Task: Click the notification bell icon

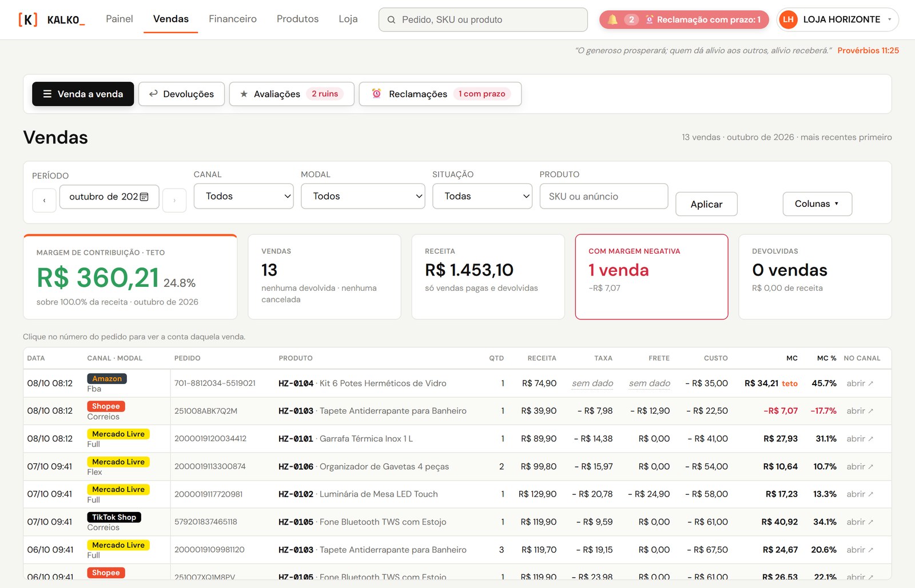Action: pyautogui.click(x=612, y=19)
